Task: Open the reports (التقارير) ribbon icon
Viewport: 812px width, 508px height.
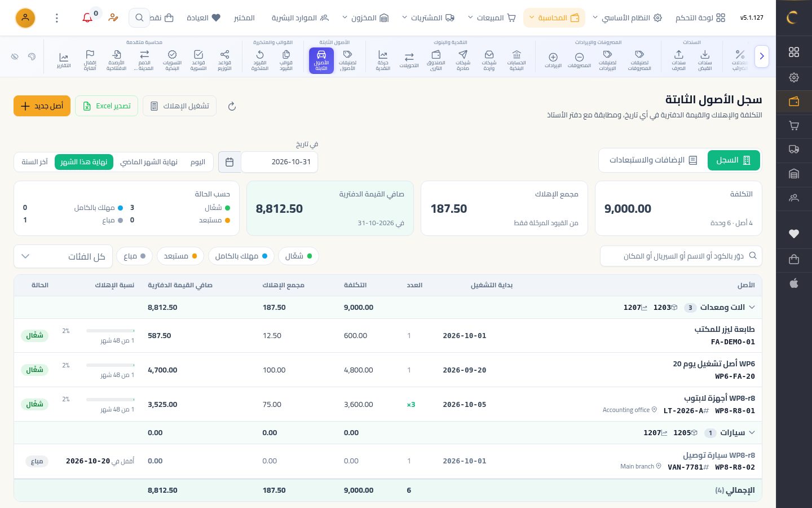Action: [x=64, y=60]
